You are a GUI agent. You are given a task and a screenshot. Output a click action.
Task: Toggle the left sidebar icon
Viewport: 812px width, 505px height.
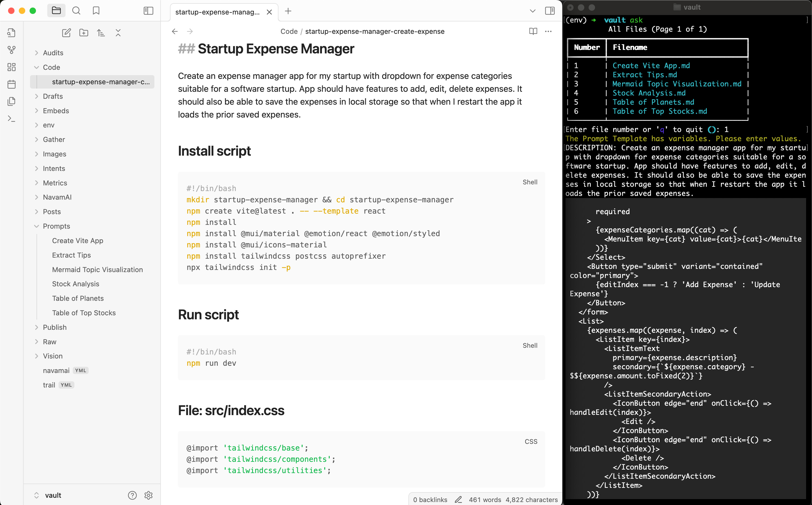pos(148,11)
